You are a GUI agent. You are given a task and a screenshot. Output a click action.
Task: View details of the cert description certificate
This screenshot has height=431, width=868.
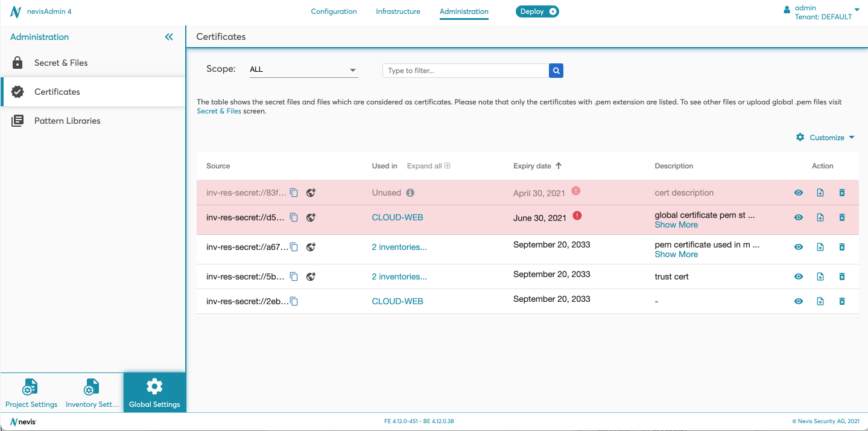coord(799,193)
